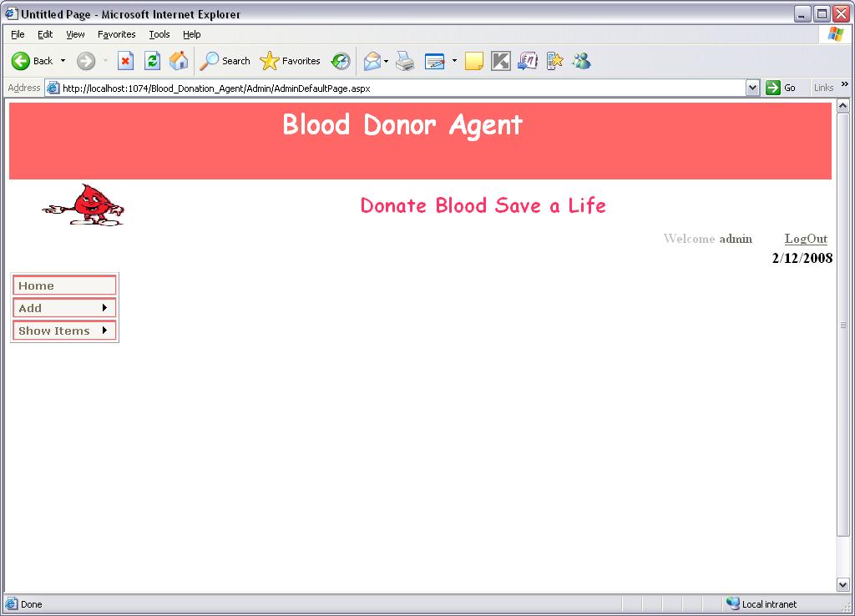
Task: Click the LogOut link
Action: tap(806, 239)
